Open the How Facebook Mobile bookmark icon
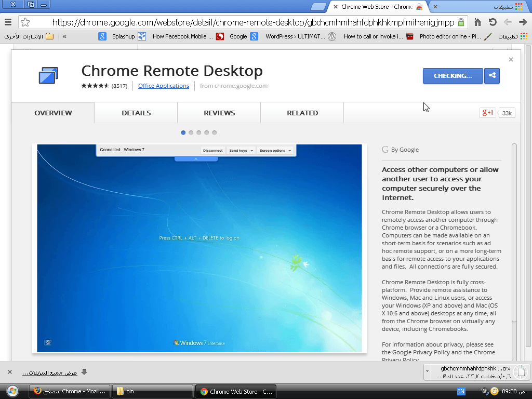532x399 pixels. coord(220,36)
